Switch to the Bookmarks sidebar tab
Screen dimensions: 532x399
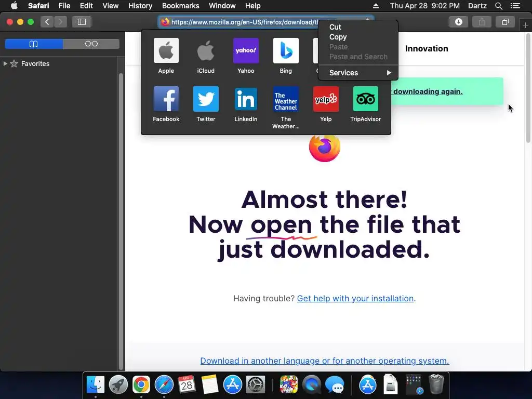(34, 44)
